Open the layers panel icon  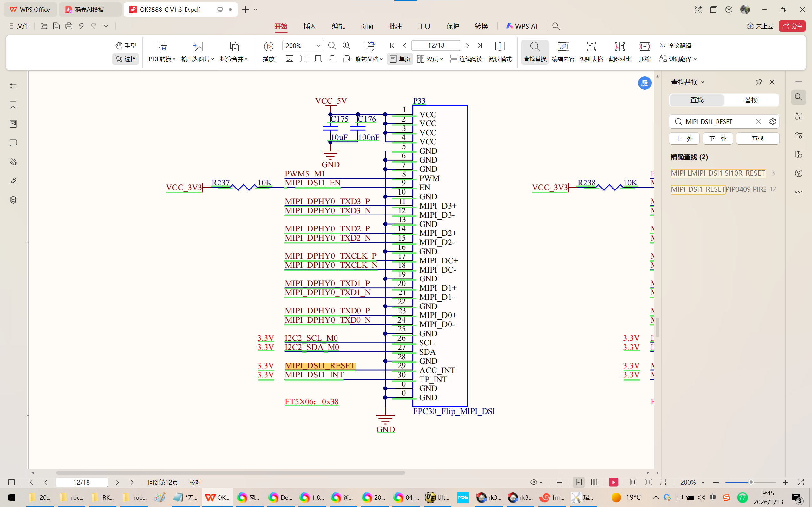tap(13, 200)
